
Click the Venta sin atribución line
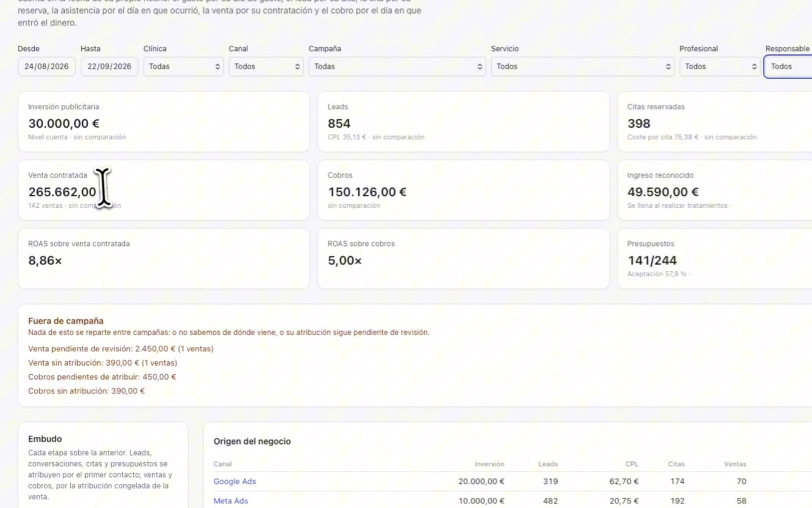pos(103,363)
